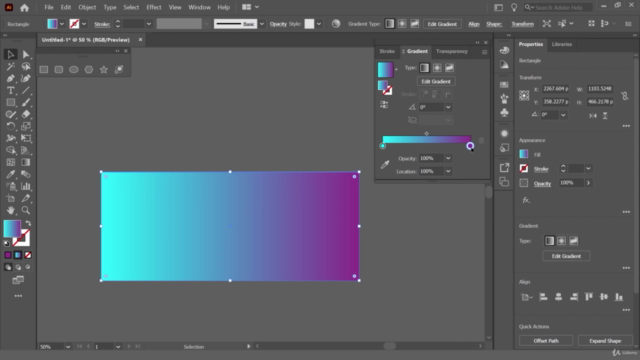Click Edit Gradient in the control bar

coord(442,24)
